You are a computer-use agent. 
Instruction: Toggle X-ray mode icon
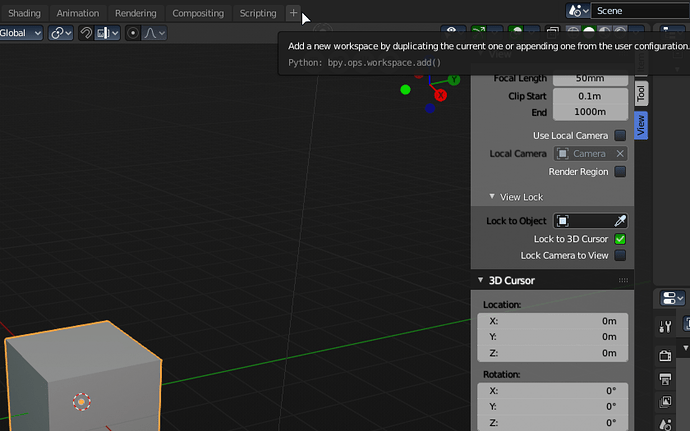click(552, 32)
